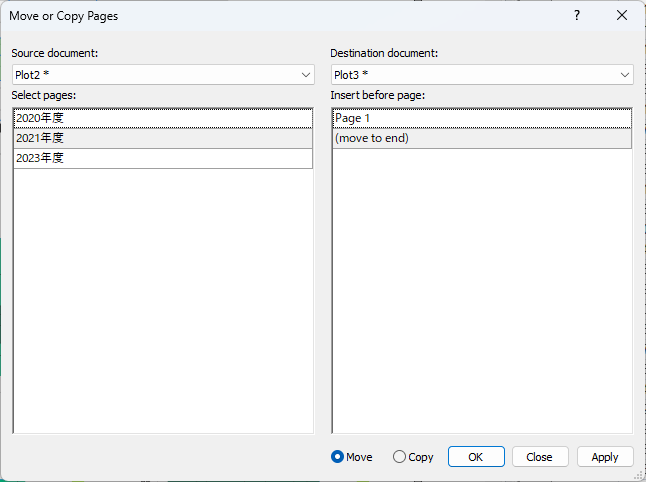Click the Help question mark button

point(577,16)
